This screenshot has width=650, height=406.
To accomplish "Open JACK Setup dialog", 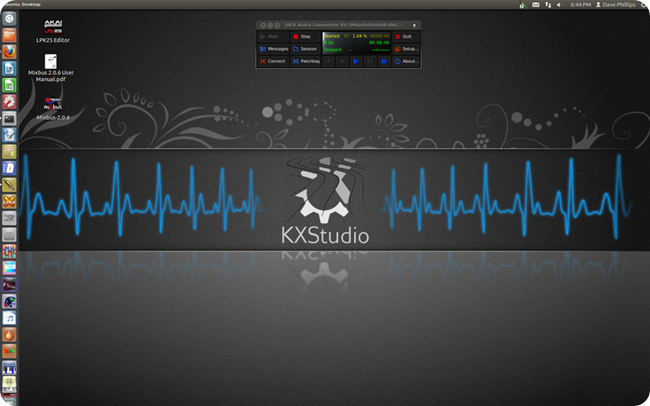I will [406, 49].
